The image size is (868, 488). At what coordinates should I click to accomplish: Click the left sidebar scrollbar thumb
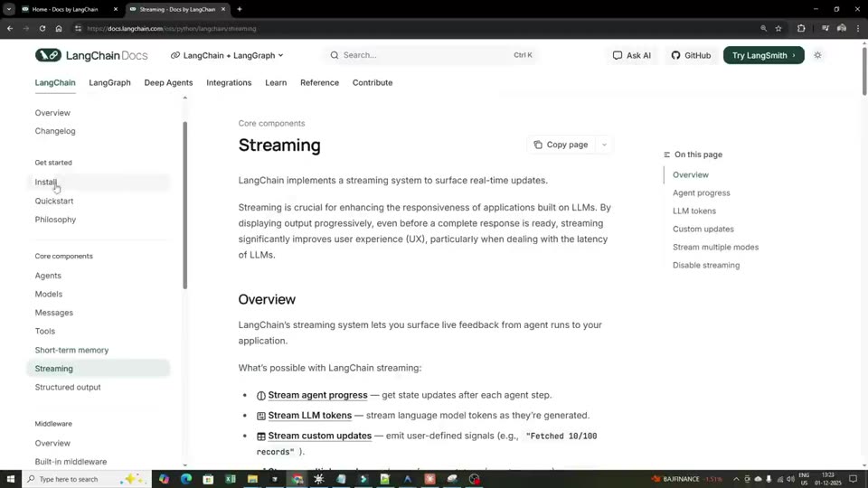click(184, 205)
